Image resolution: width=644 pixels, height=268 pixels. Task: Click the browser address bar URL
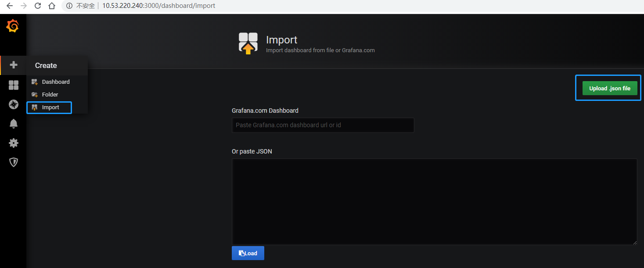coord(159,6)
